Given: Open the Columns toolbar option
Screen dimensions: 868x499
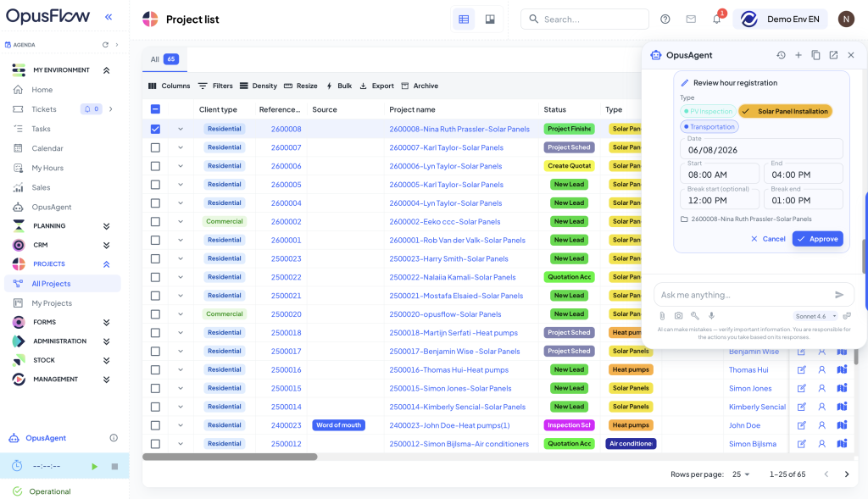Looking at the screenshot, I should (x=169, y=86).
